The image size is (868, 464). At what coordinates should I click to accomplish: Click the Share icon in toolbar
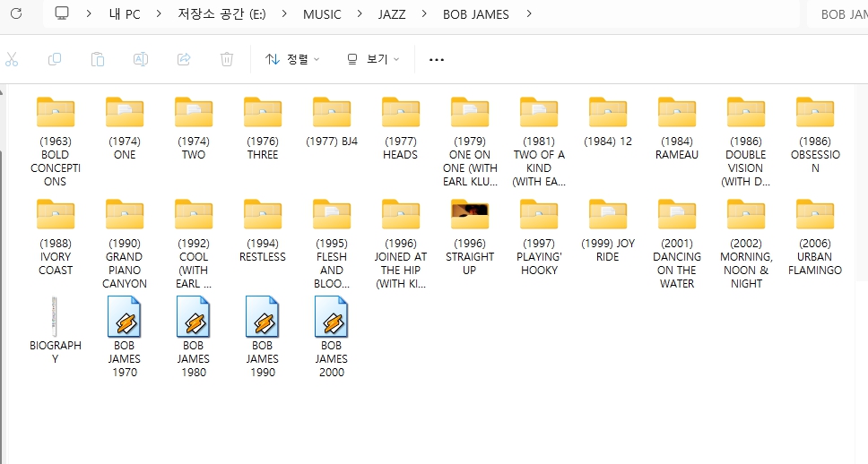click(184, 59)
